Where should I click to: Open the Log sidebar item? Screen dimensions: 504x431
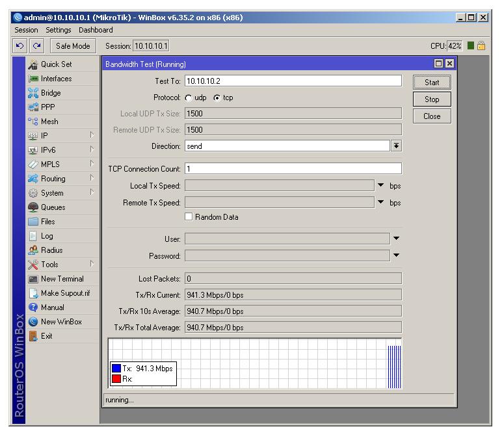47,236
